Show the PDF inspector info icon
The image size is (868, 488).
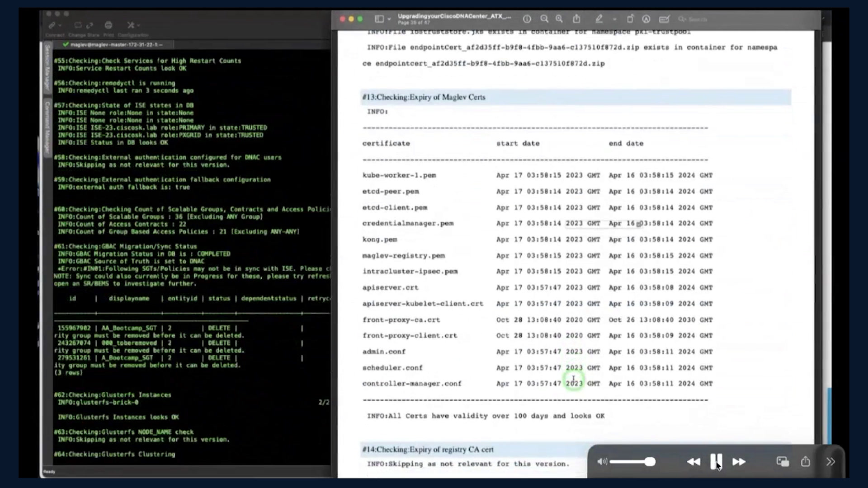(527, 19)
